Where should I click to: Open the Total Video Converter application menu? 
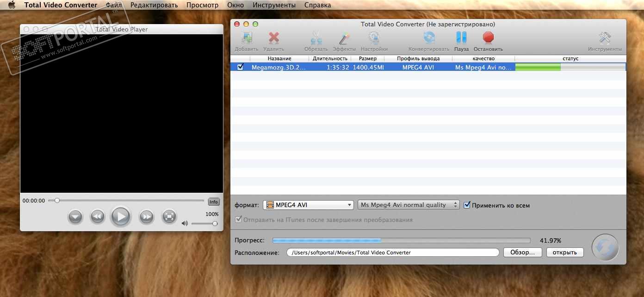click(61, 5)
